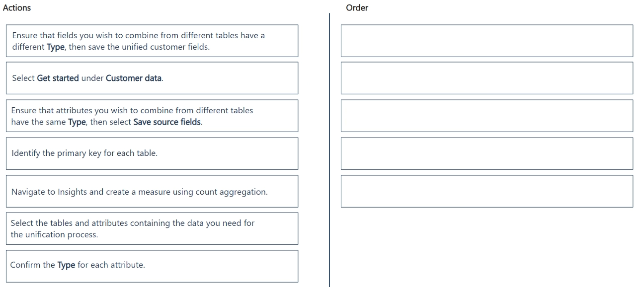Choose 'Identify the primary key for each table' action
The image size is (644, 287).
tap(152, 153)
